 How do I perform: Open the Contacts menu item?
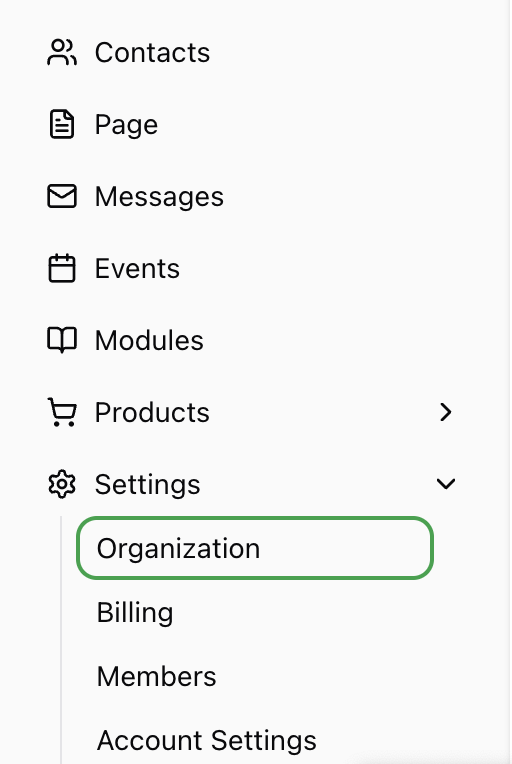(152, 52)
